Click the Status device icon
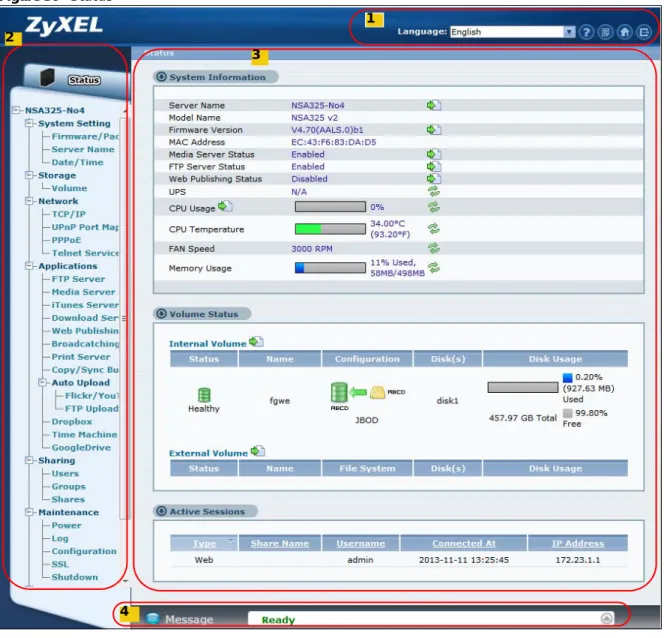This screenshot has width=664, height=638. pos(47,77)
